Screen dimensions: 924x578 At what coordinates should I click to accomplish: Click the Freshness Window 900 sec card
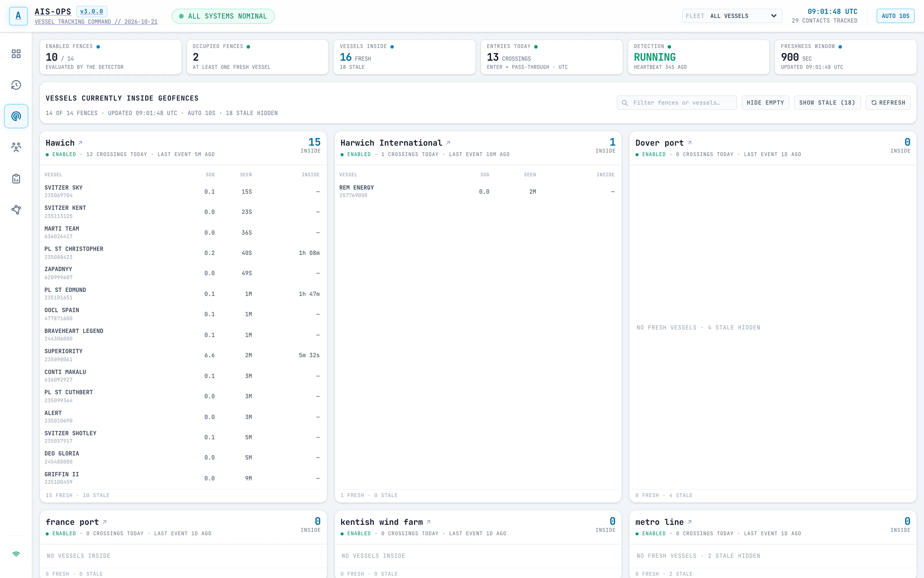(x=845, y=57)
